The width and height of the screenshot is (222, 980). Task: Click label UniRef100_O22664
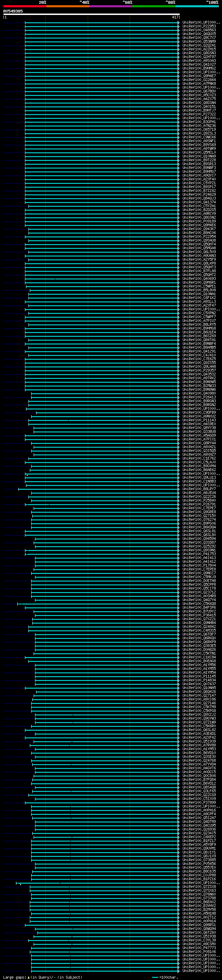tap(199, 80)
